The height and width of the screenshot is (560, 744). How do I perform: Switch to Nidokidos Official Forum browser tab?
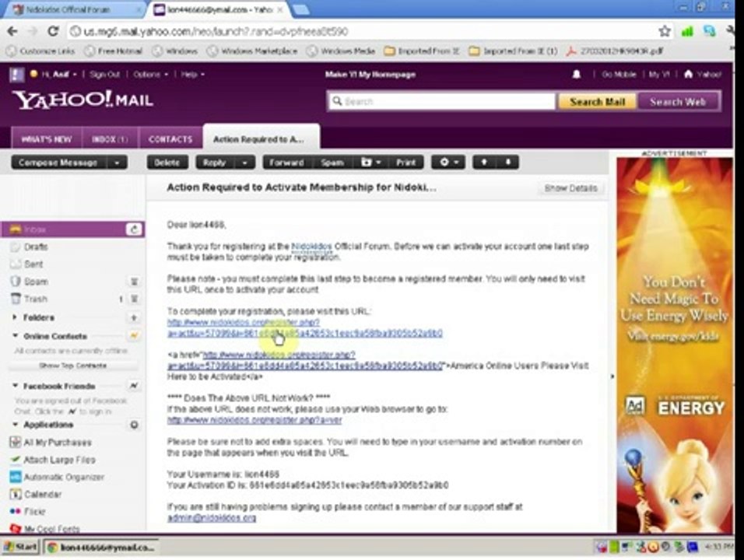pyautogui.click(x=75, y=9)
